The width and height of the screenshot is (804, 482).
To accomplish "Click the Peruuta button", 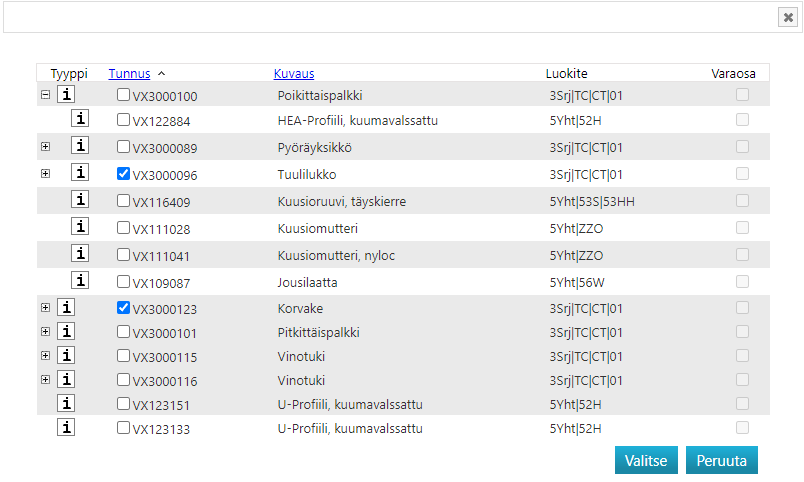I will coord(722,460).
